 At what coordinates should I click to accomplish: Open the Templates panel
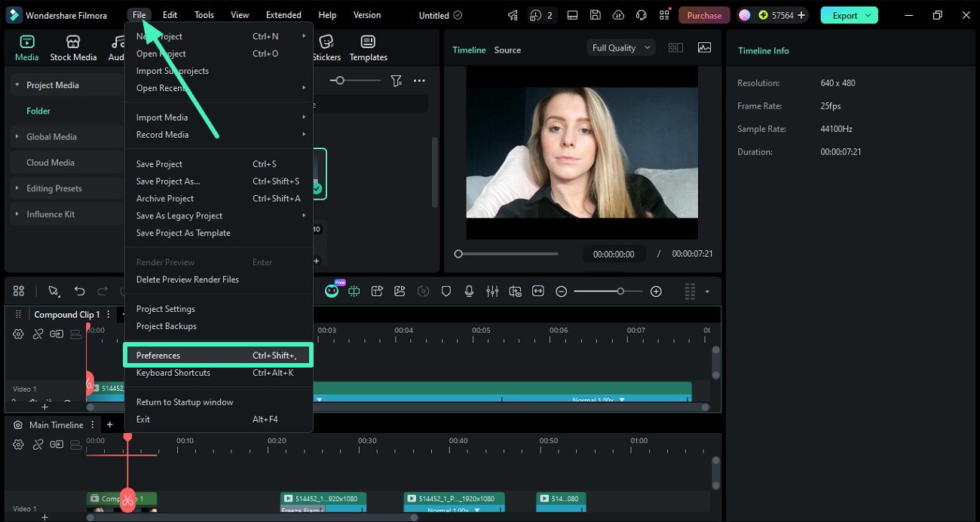[368, 48]
